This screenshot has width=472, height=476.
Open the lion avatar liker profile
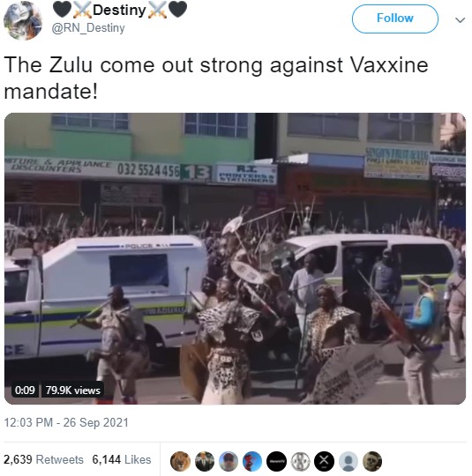(181, 461)
